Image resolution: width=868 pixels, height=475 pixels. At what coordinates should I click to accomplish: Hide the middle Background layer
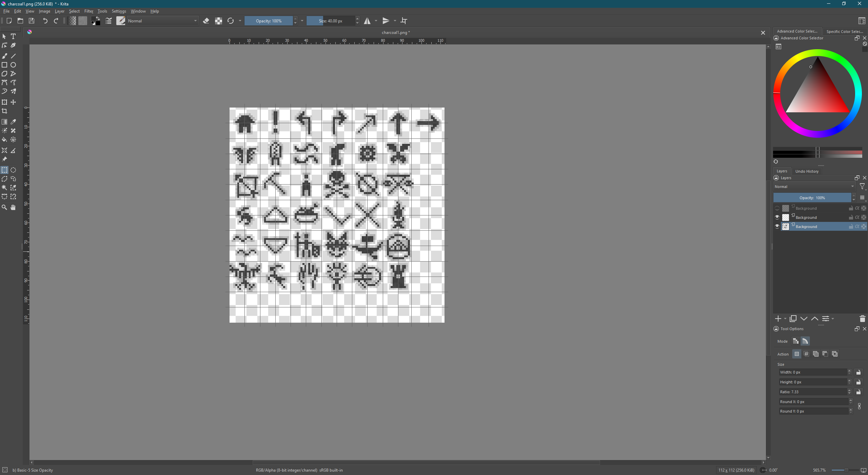pyautogui.click(x=777, y=217)
